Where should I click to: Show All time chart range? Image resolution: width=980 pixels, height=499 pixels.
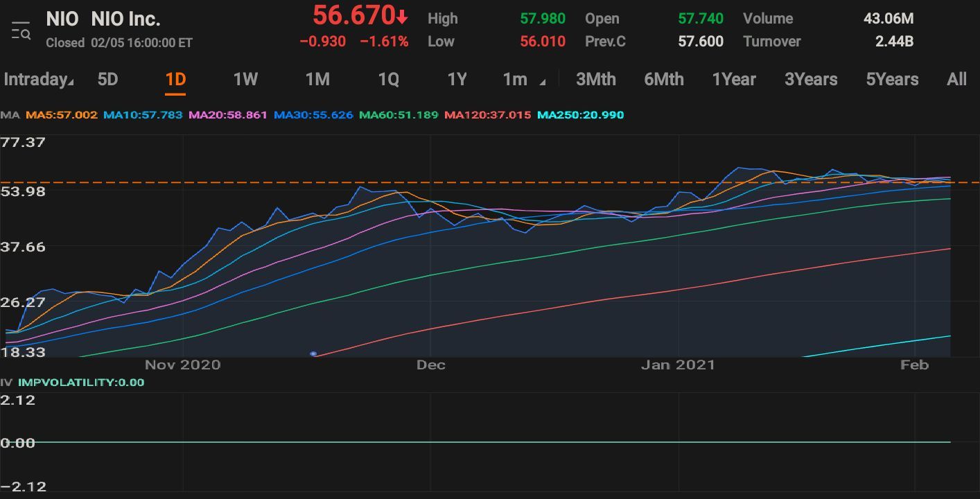[956, 79]
